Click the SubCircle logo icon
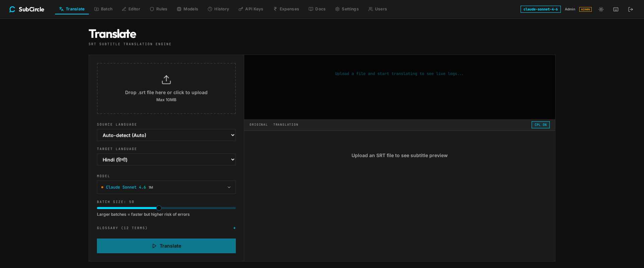The height and width of the screenshot is (268, 644). coord(12,9)
